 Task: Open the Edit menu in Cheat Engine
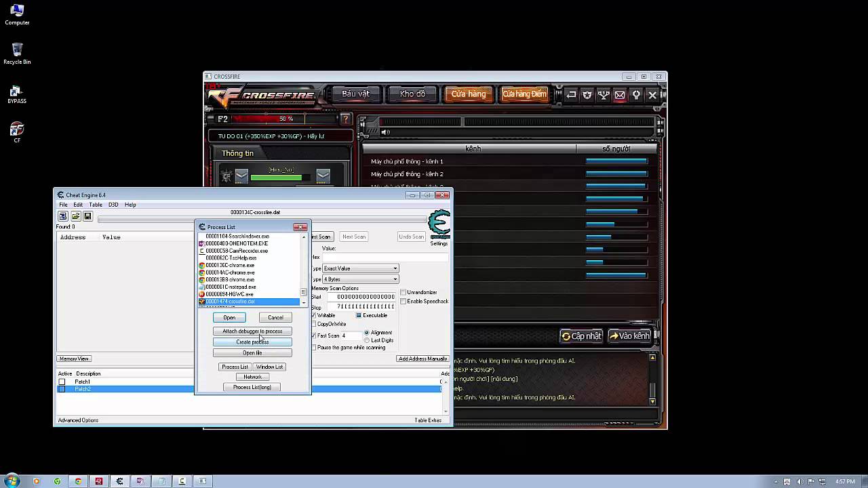click(x=78, y=205)
